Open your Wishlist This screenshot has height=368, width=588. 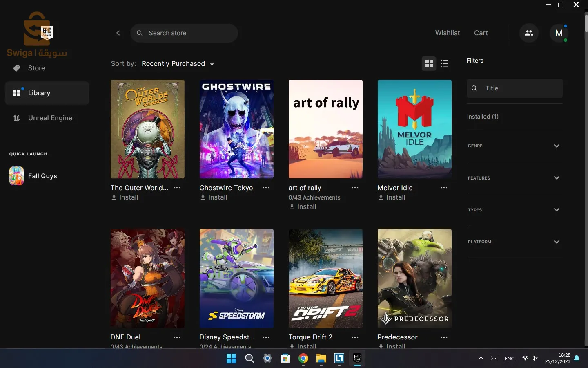(448, 33)
